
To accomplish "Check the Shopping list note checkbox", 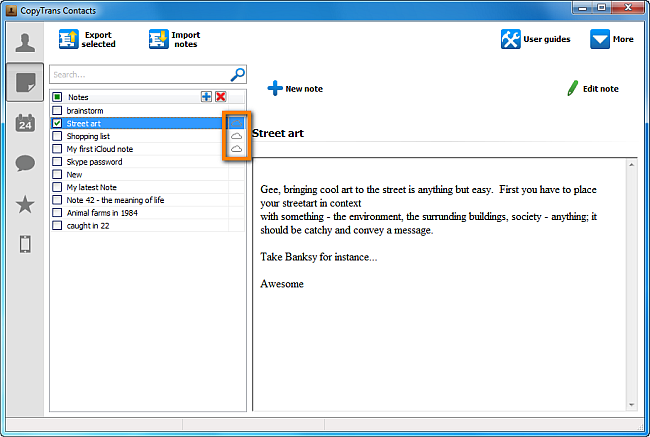I will click(57, 136).
